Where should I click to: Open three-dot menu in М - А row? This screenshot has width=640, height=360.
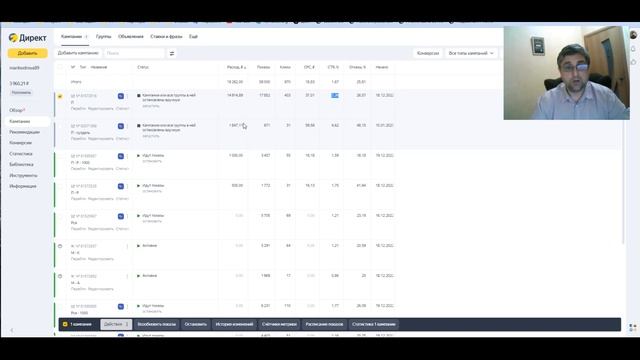(x=127, y=276)
